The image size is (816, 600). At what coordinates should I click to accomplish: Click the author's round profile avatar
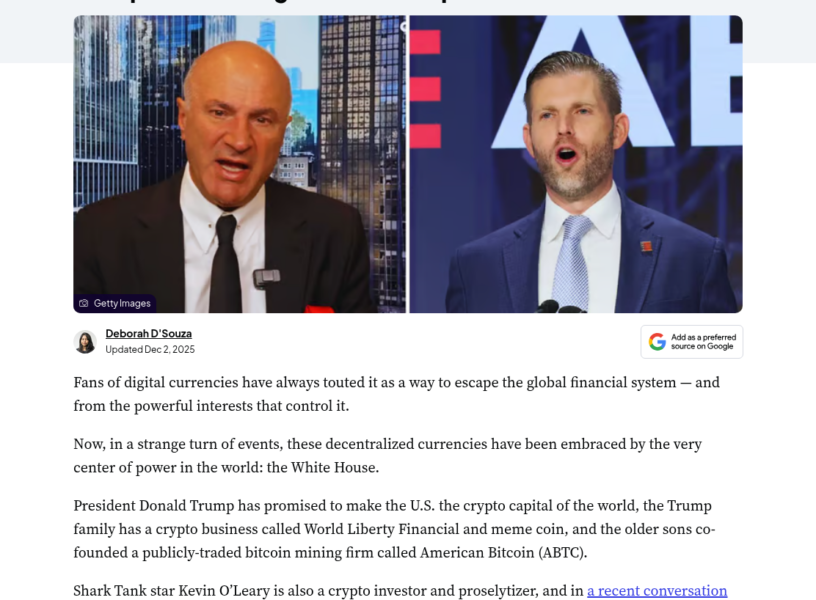pos(85,342)
